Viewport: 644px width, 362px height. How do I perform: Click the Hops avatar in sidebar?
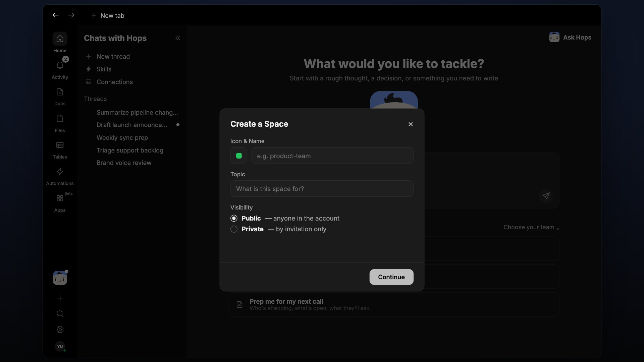coord(60,278)
